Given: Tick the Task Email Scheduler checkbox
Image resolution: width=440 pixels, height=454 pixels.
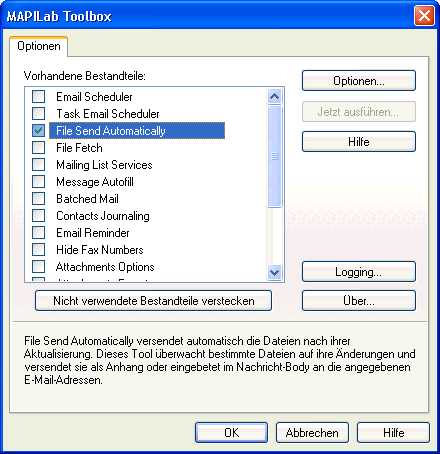Looking at the screenshot, I should point(38,114).
